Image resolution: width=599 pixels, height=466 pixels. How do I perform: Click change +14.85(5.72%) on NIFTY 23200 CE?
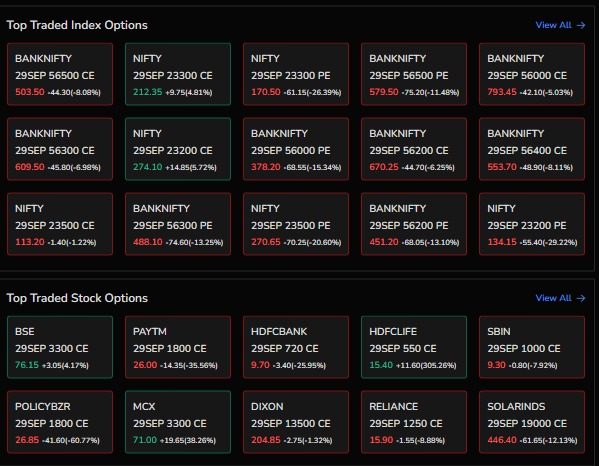pyautogui.click(x=191, y=167)
